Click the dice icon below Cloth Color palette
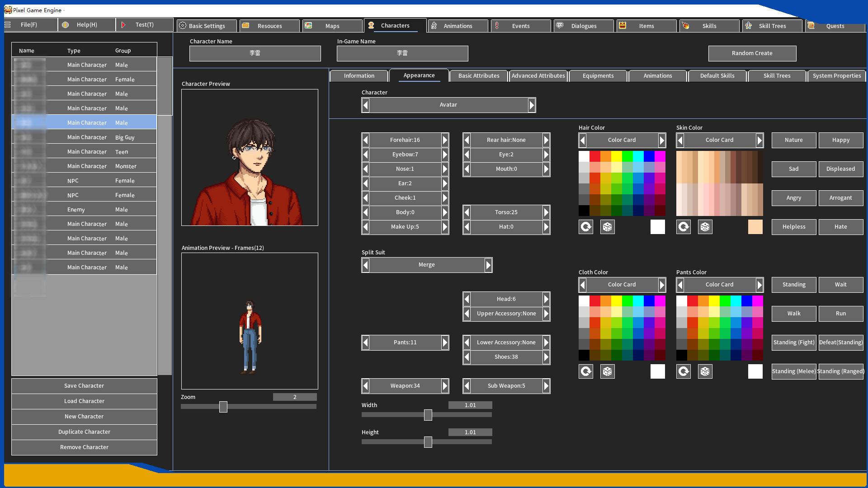868x488 pixels. coord(607,371)
